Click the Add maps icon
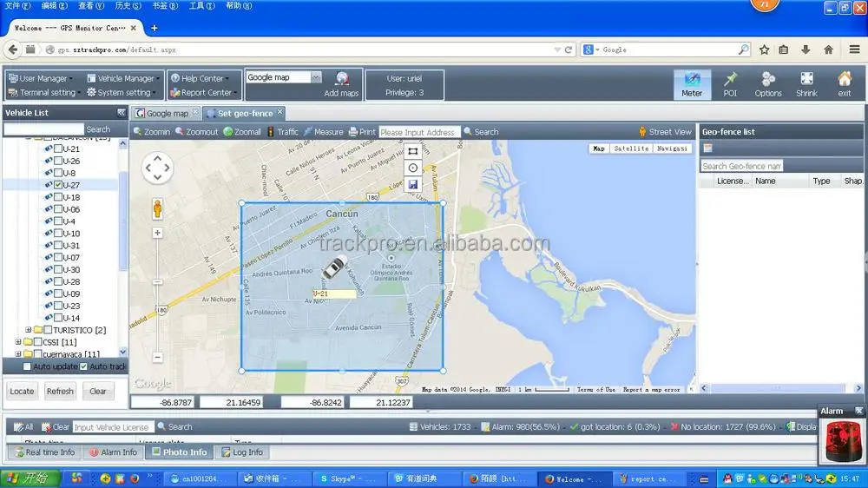 point(342,79)
